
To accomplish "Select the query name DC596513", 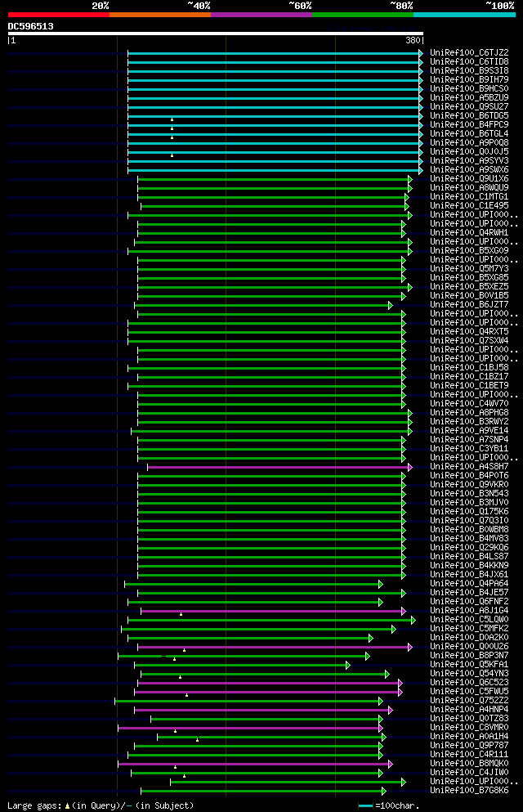I will 30,26.
